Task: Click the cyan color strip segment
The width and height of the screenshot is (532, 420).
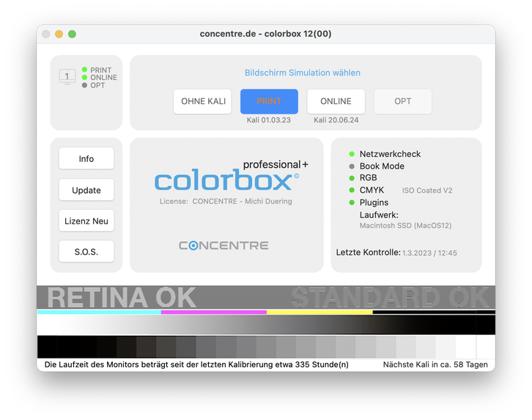Action: point(99,312)
